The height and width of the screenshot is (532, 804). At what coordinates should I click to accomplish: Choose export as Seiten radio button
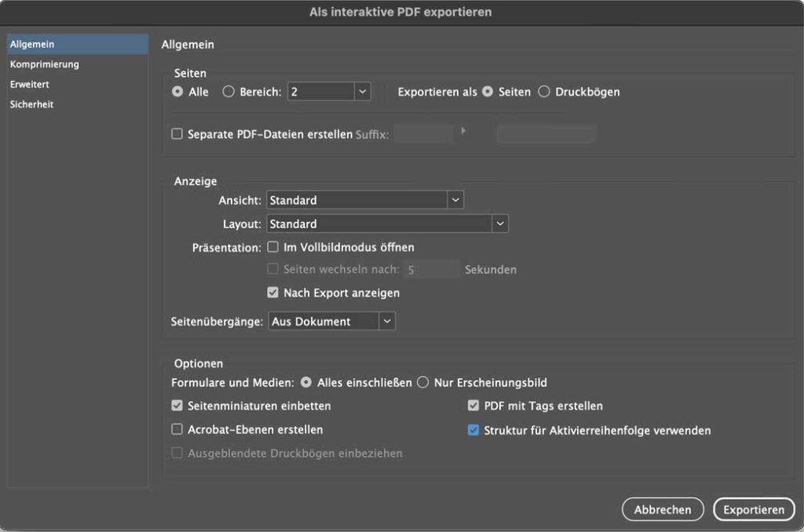[x=488, y=92]
